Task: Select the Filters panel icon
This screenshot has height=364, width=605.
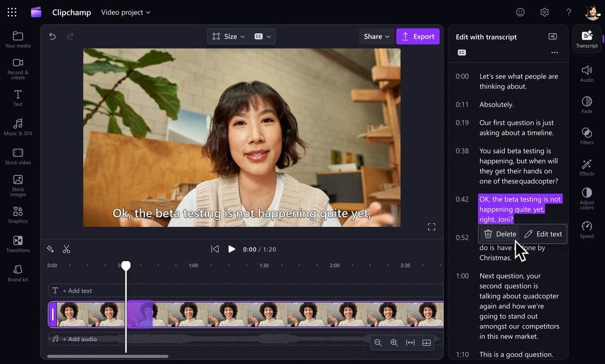Action: [x=586, y=136]
